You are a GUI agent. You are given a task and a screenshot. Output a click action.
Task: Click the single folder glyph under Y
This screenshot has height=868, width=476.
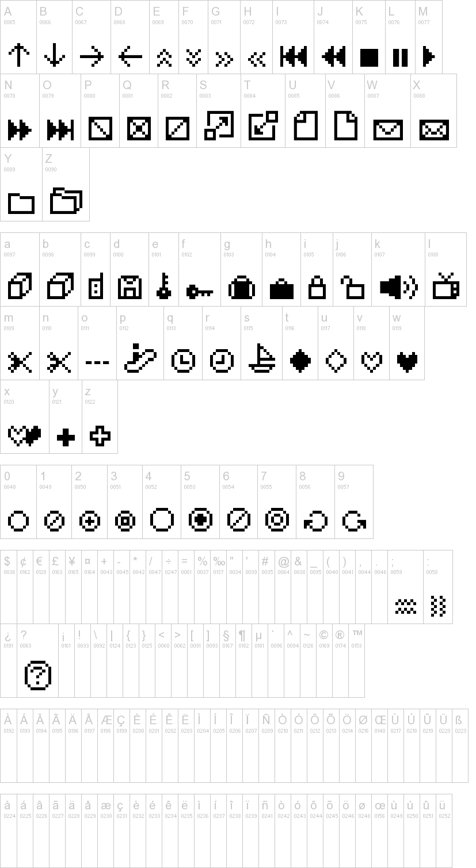[21, 204]
